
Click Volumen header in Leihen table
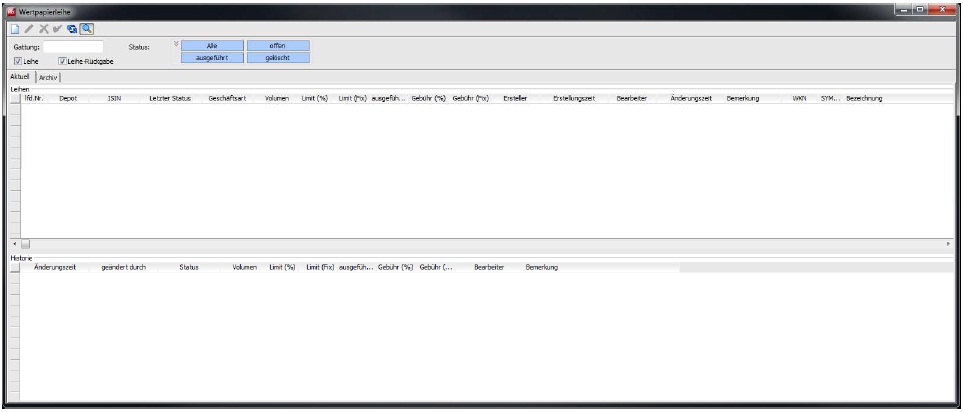[276, 98]
